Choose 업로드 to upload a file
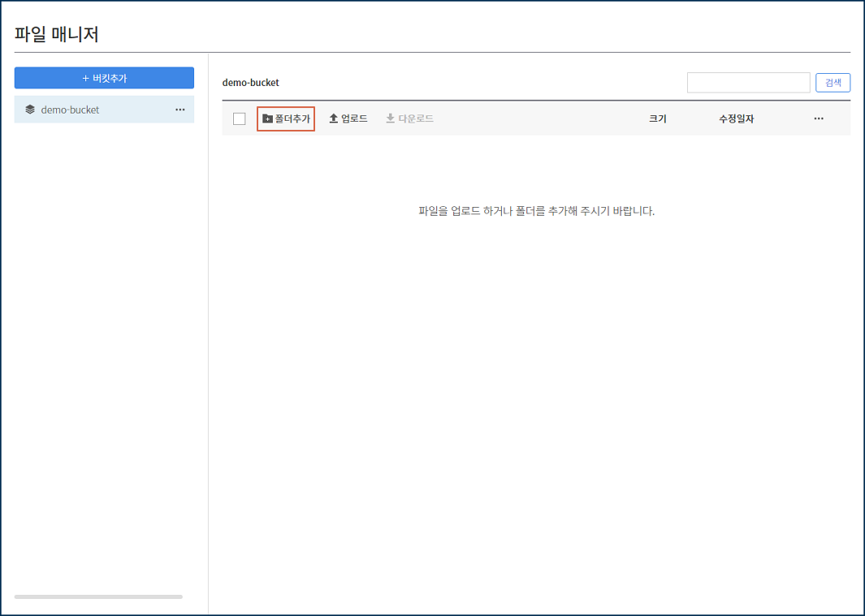Image resolution: width=865 pixels, height=616 pixels. tap(354, 118)
